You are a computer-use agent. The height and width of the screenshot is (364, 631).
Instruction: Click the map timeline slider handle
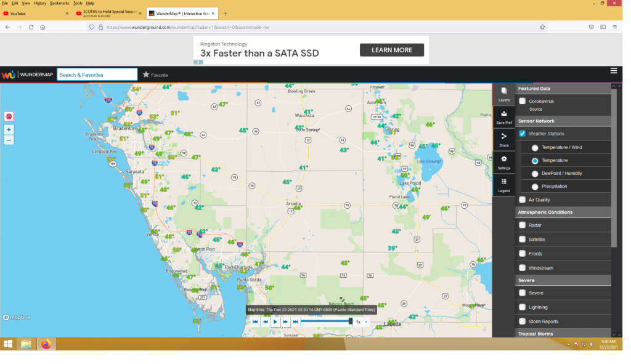point(351,321)
